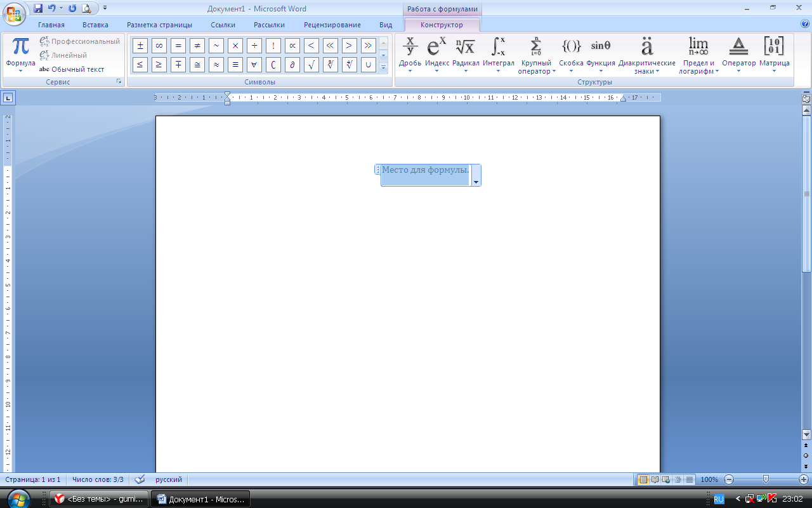The height and width of the screenshot is (508, 812).
Task: Open the Функция (Function) dropdown
Action: pyautogui.click(x=601, y=56)
